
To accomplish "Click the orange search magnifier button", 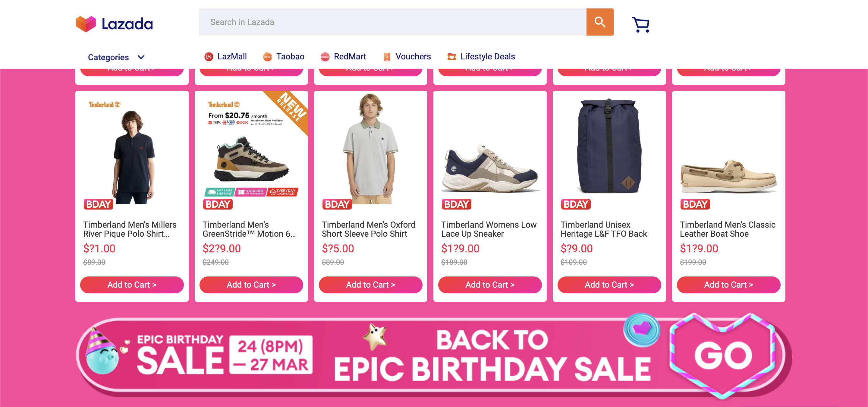I will point(599,22).
